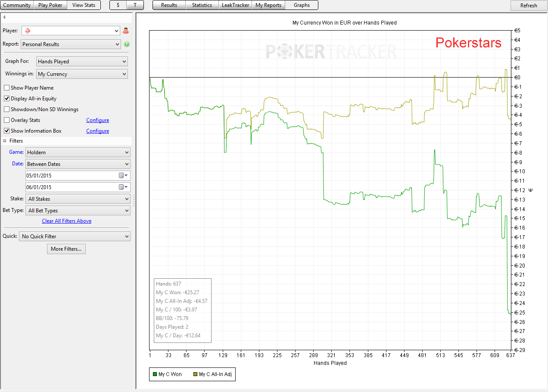This screenshot has height=392, width=548.
Task: Click My C Won: -€25.27 text
Action: [x=177, y=292]
